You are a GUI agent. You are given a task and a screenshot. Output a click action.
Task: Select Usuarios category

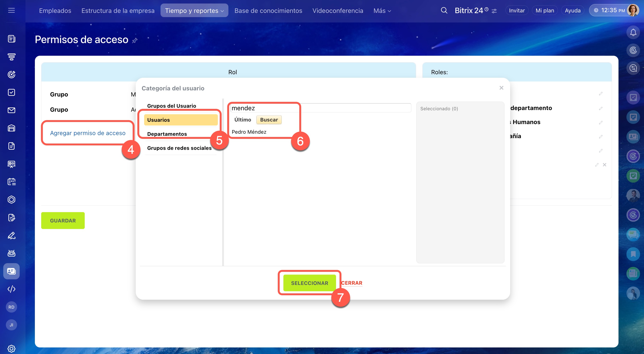pyautogui.click(x=180, y=120)
